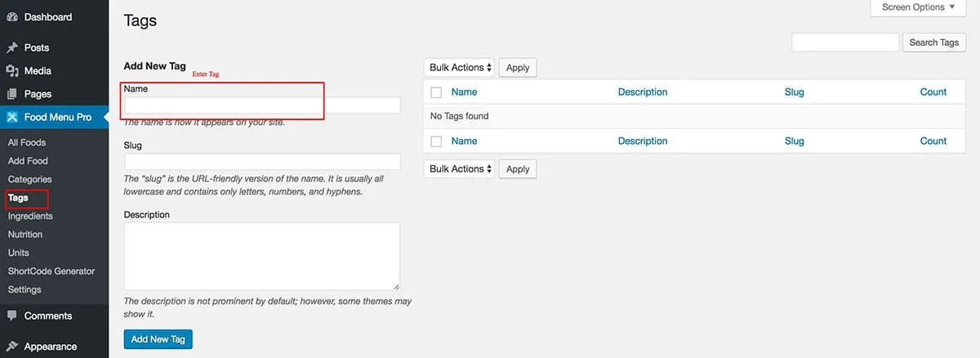Click the Pages document icon

[12, 94]
